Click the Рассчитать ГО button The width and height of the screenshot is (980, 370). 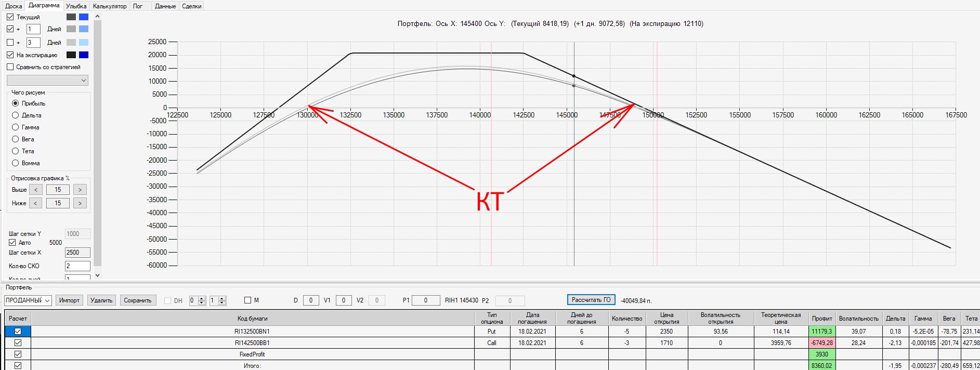pos(591,300)
